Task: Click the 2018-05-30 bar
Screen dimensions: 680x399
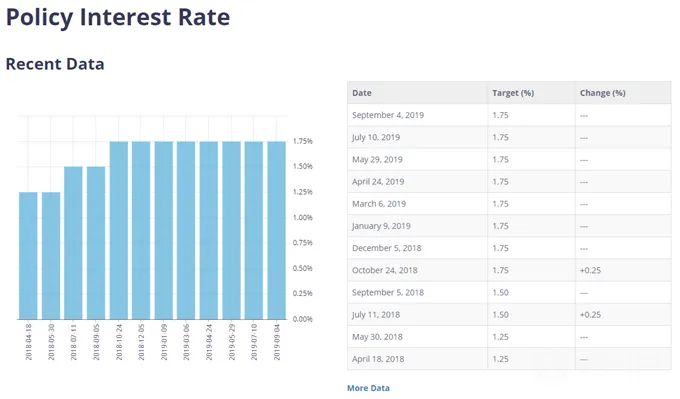Action: 51,256
